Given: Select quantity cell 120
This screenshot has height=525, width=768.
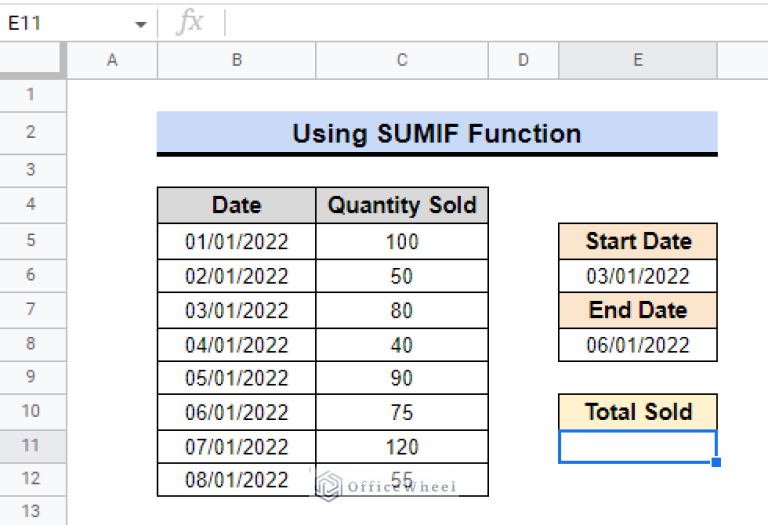Looking at the screenshot, I should pyautogui.click(x=402, y=447).
